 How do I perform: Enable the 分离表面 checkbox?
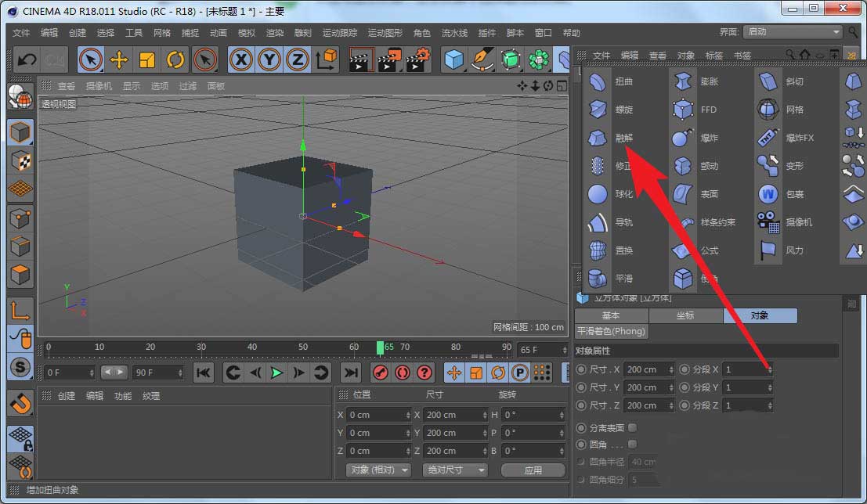[633, 428]
